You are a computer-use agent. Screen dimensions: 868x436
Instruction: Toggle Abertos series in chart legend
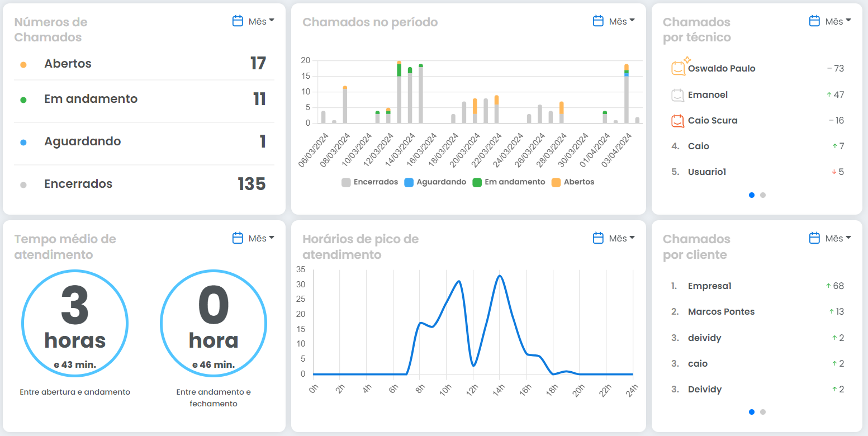[573, 182]
